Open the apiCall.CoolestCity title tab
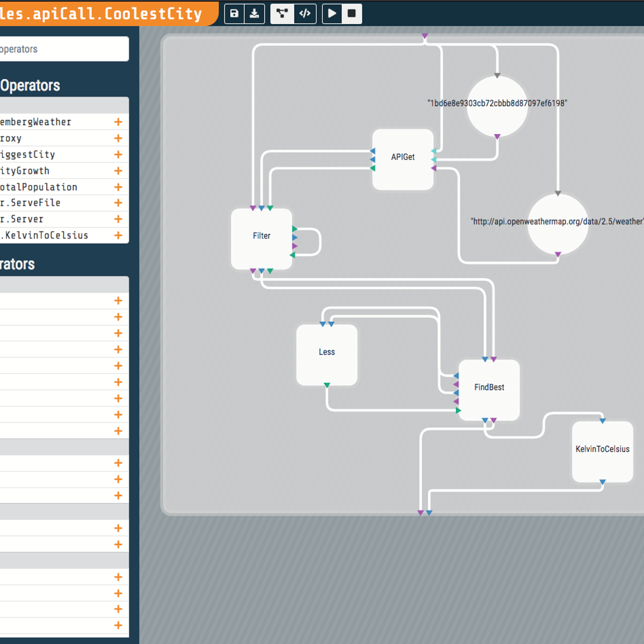644x644 pixels. tap(102, 13)
